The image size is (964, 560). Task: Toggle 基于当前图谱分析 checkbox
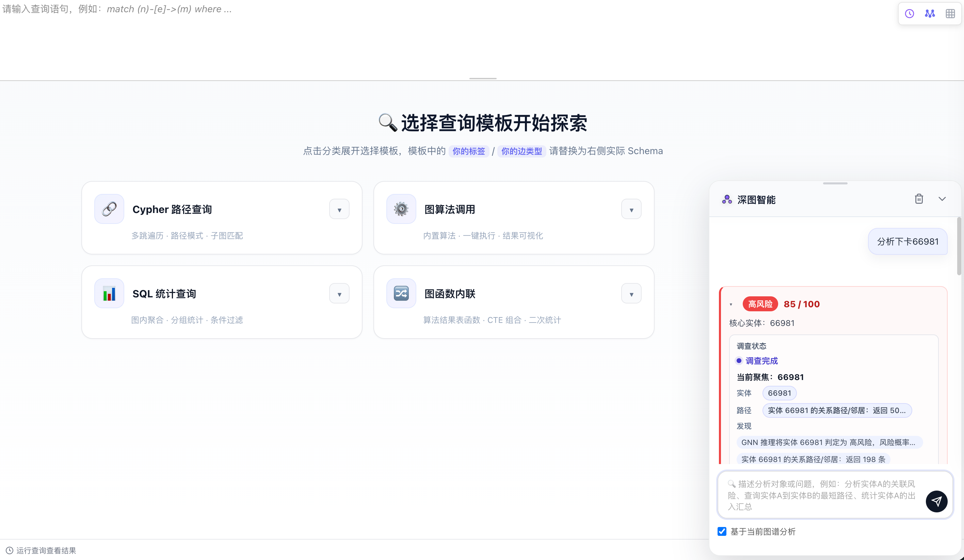click(x=722, y=531)
